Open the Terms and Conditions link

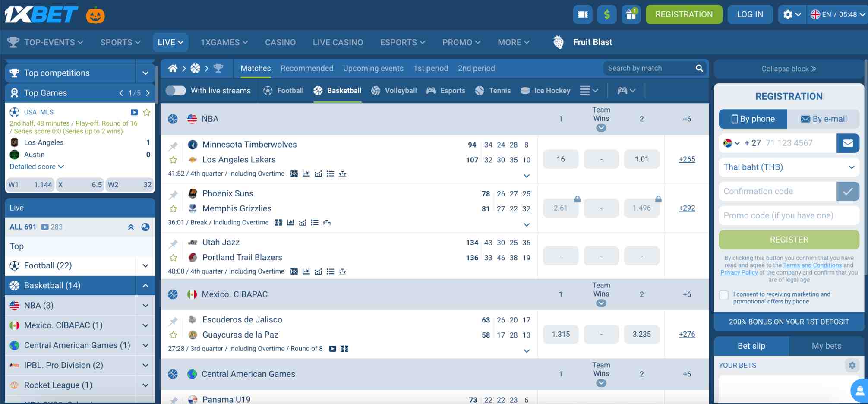pyautogui.click(x=813, y=265)
